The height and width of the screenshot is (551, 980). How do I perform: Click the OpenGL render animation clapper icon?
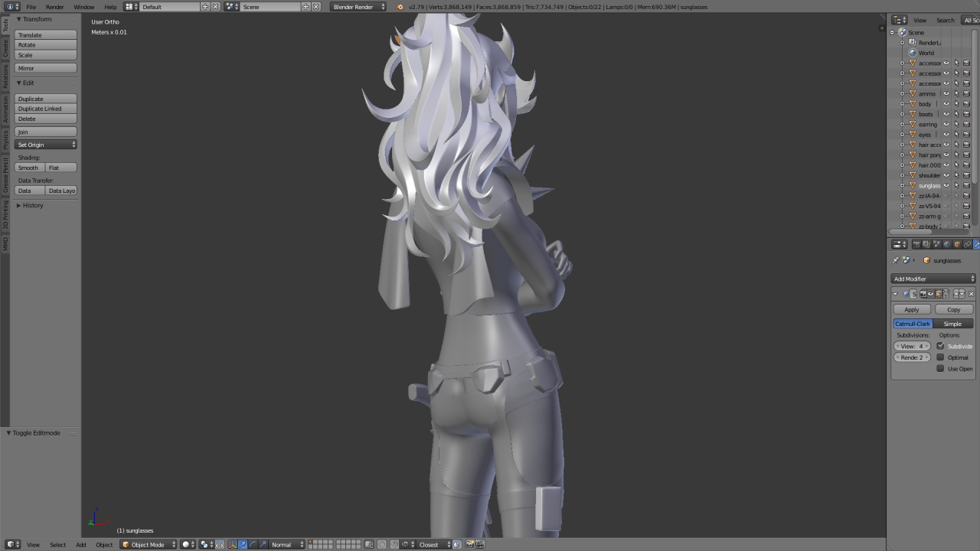pyautogui.click(x=480, y=545)
